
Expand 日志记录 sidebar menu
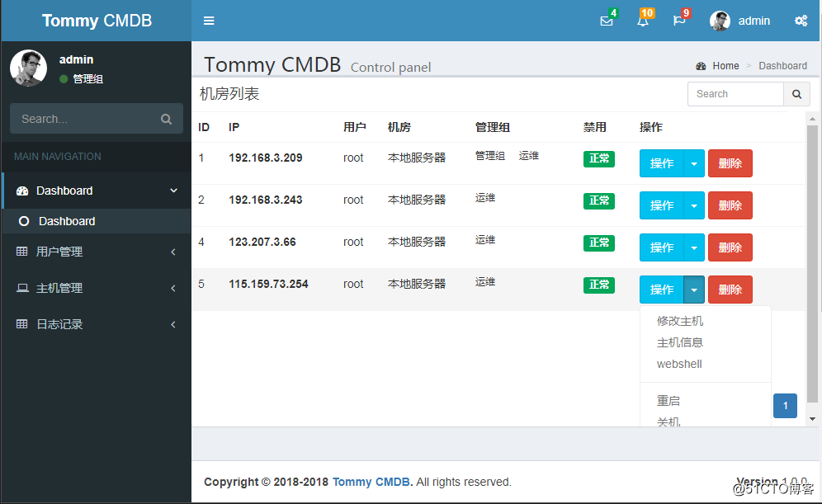click(96, 324)
